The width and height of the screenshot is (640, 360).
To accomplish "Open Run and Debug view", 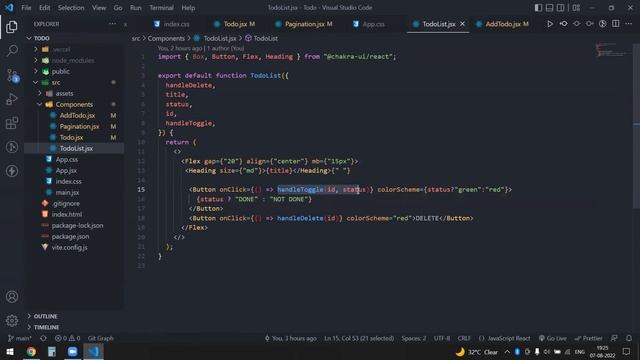I will coord(12,99).
